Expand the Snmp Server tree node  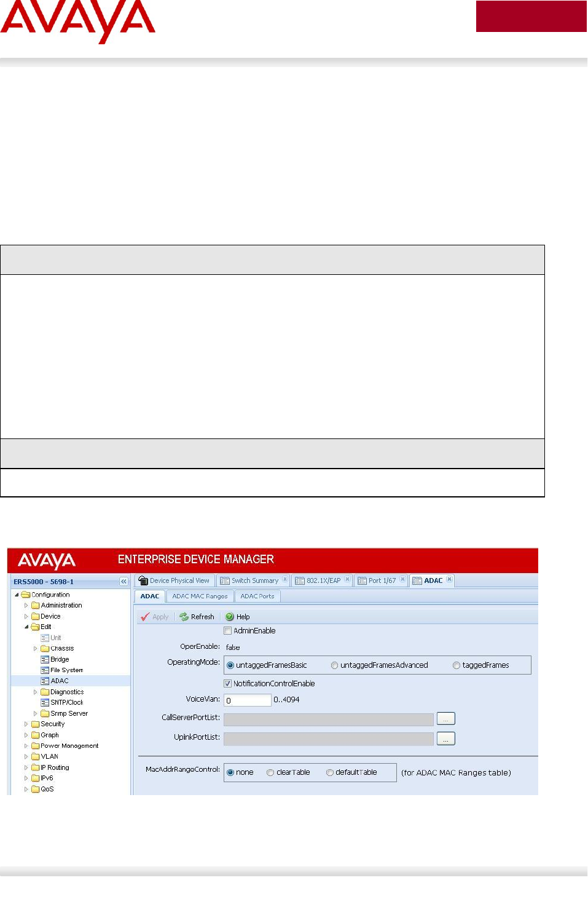pyautogui.click(x=35, y=713)
